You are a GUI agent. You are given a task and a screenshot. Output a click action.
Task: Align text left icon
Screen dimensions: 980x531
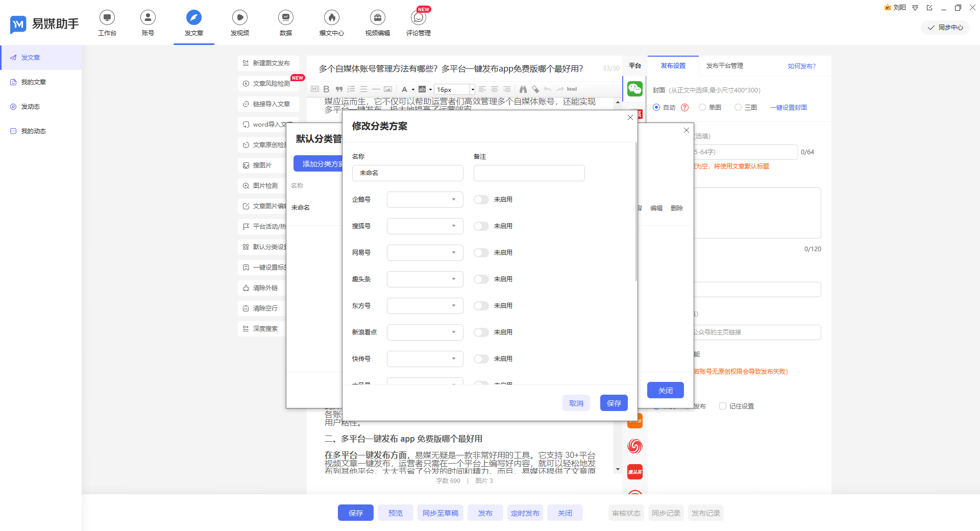(x=482, y=89)
